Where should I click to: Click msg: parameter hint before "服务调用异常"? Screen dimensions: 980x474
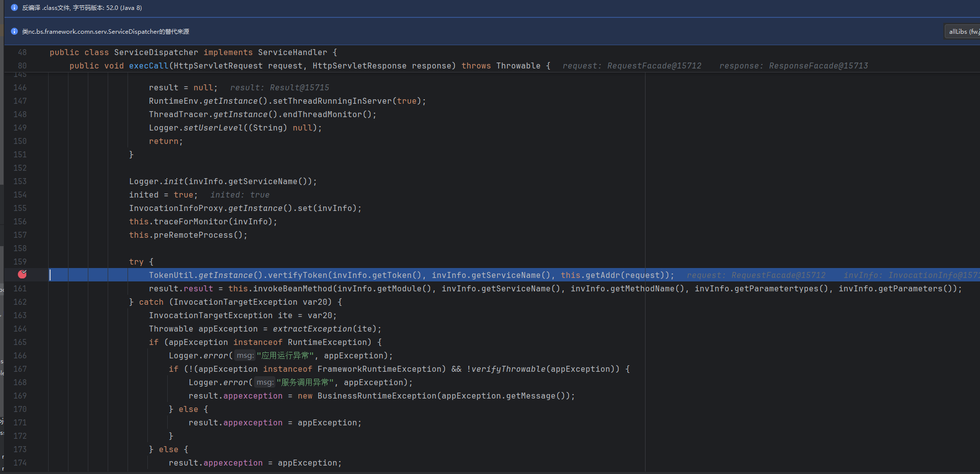coord(264,382)
